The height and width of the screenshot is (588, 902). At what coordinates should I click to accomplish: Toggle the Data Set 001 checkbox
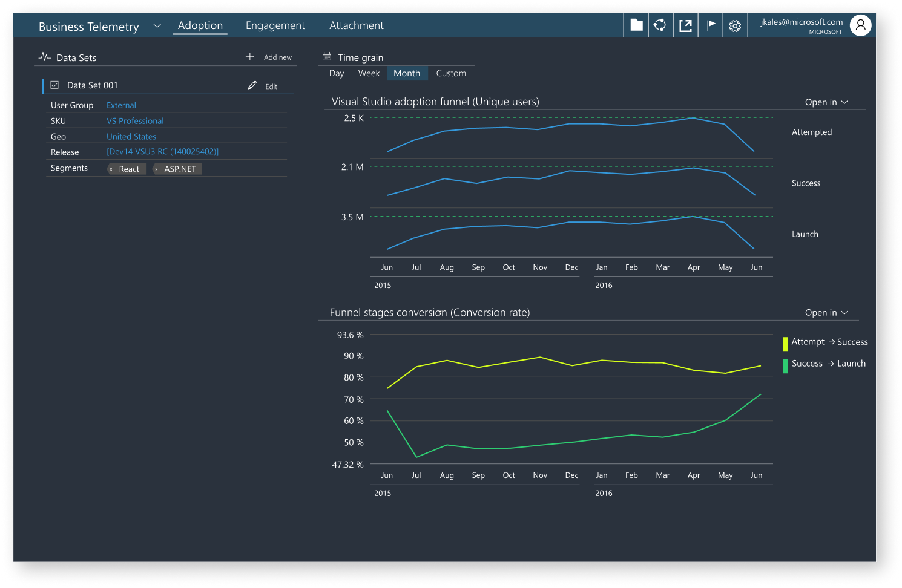tap(54, 85)
